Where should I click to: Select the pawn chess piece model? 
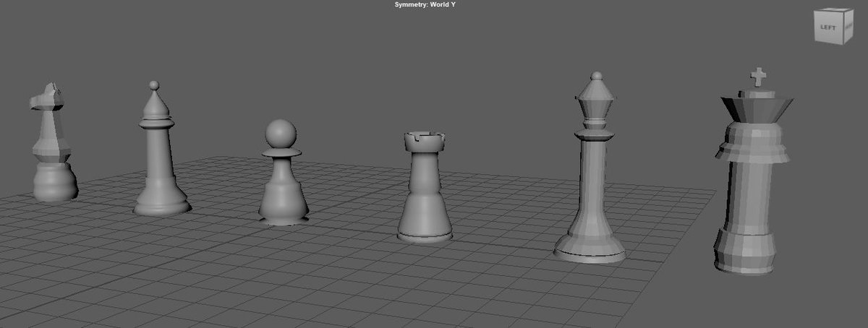coord(282,172)
